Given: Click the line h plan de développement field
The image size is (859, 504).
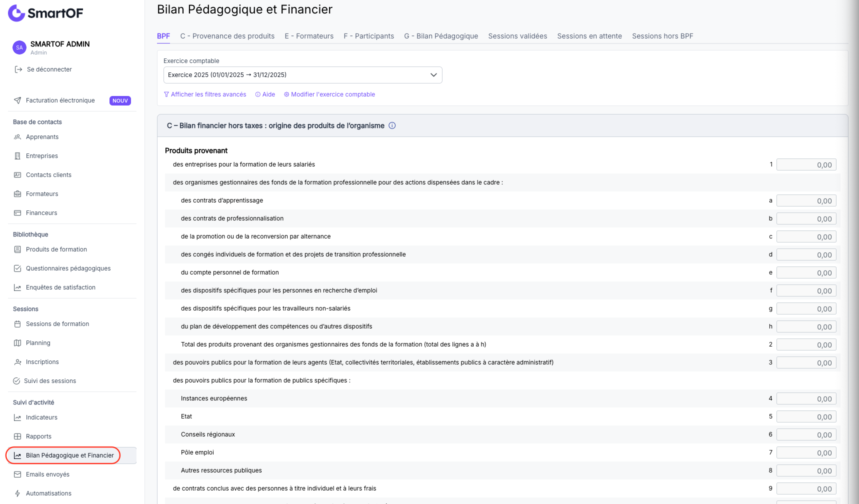Looking at the screenshot, I should point(806,326).
